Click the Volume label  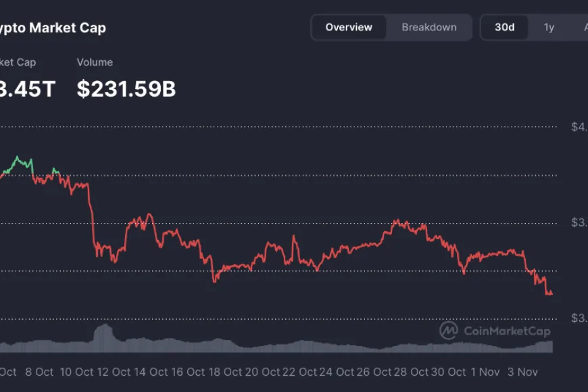click(x=95, y=62)
